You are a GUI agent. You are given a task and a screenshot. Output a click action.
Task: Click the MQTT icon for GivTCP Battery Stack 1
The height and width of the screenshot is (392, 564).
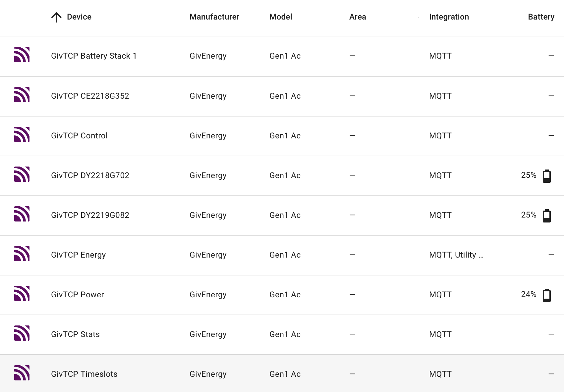tap(22, 55)
